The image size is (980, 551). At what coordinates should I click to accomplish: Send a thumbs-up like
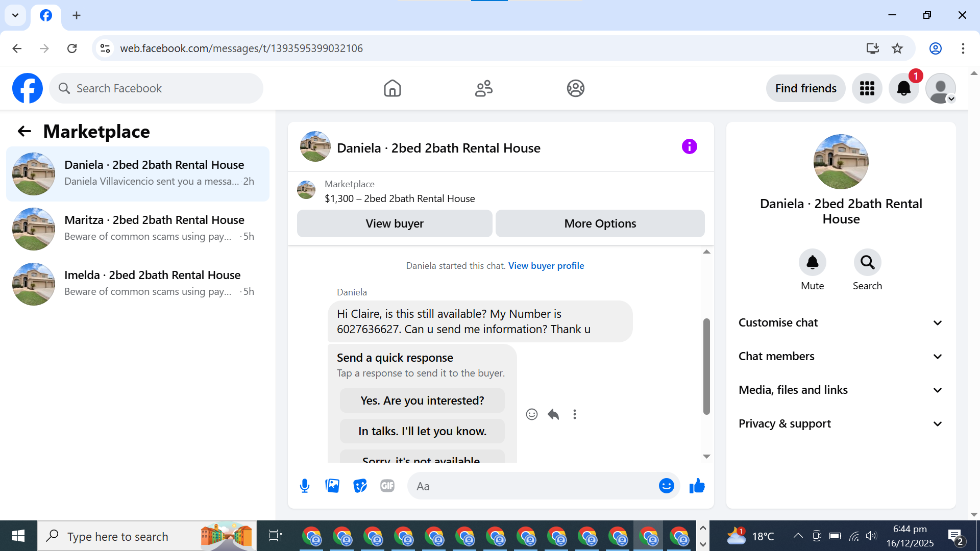click(697, 486)
